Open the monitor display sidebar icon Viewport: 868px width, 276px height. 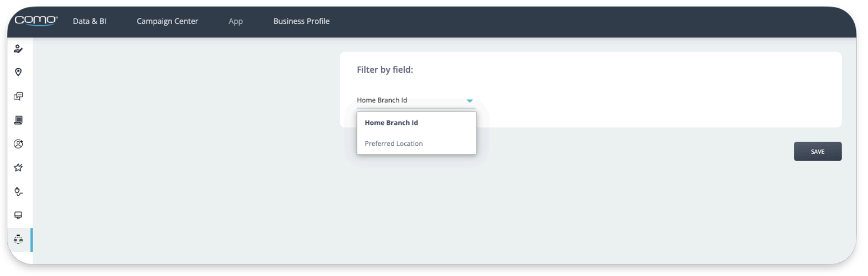coord(18,215)
